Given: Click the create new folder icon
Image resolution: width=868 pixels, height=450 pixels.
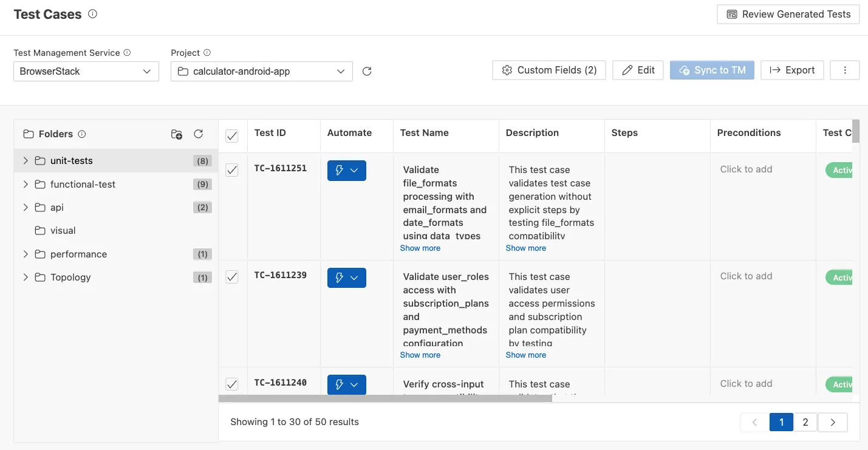Looking at the screenshot, I should tap(176, 134).
